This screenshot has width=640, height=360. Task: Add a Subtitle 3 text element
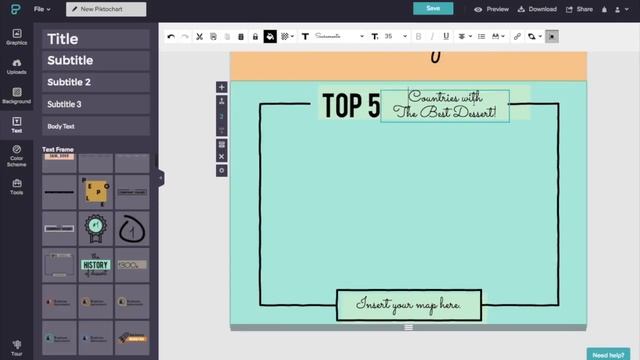pos(96,104)
